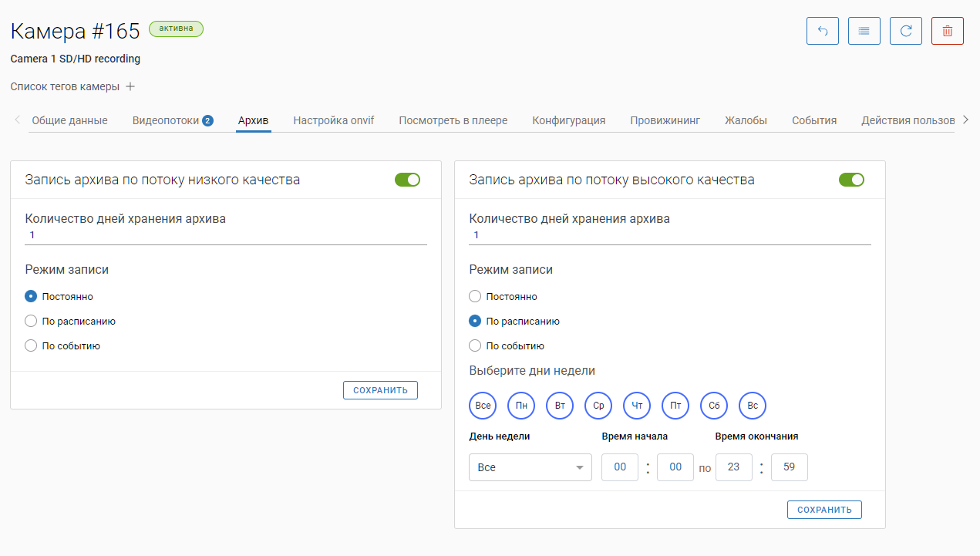Select the Все weekday circle button
The height and width of the screenshot is (556, 980).
(483, 406)
